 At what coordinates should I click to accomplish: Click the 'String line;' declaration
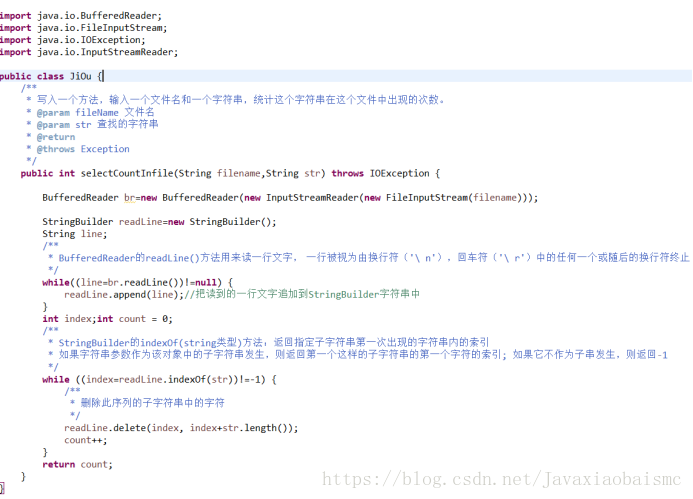pos(75,234)
